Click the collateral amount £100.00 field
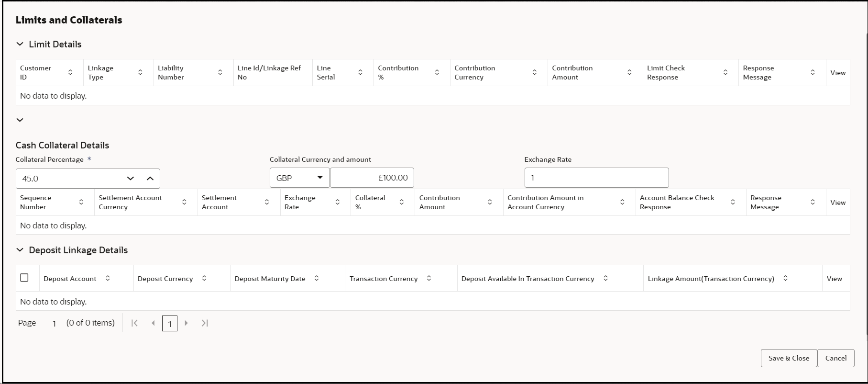The width and height of the screenshot is (868, 384). click(x=372, y=178)
